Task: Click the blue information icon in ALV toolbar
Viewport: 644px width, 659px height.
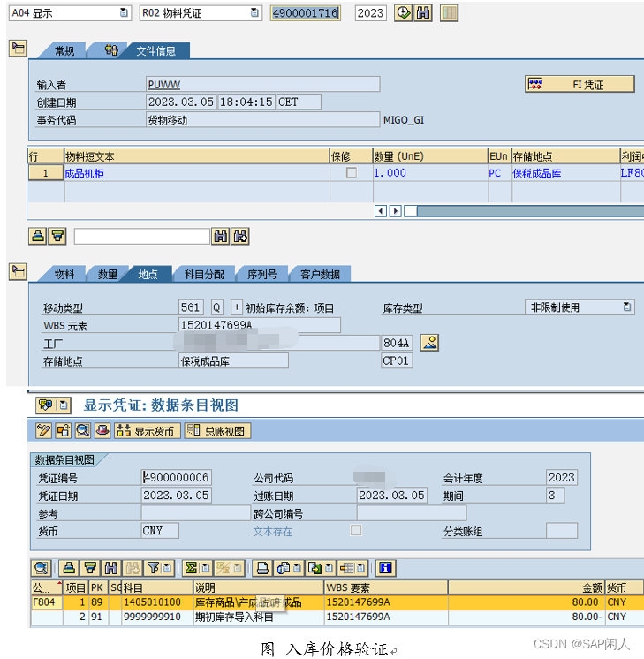Action: coord(385,568)
